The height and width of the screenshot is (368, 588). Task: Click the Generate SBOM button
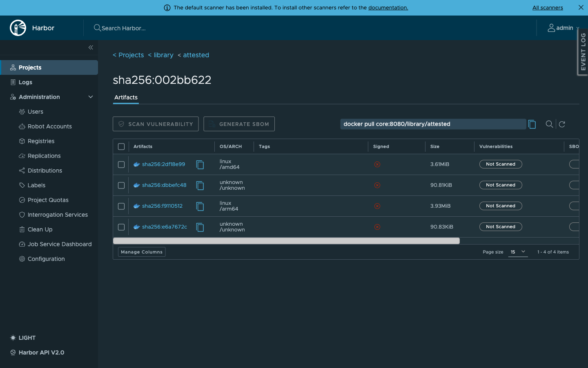point(239,124)
